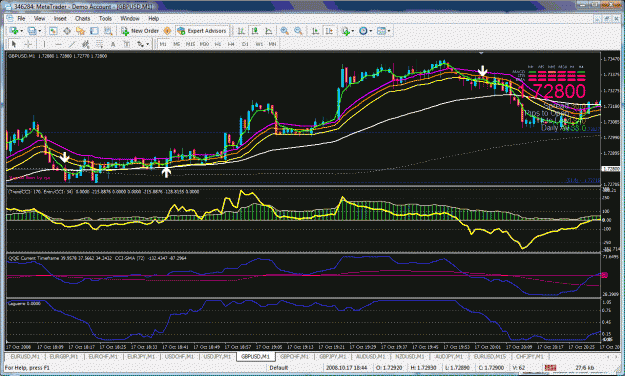The image size is (625, 376).
Task: Select the Arrows drawing tool icon
Action: (x=140, y=44)
